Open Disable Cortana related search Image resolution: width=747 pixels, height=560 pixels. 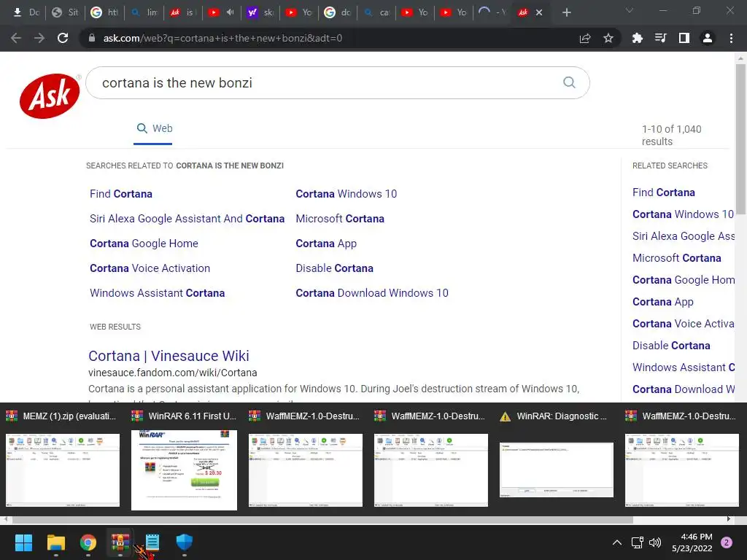334,268
